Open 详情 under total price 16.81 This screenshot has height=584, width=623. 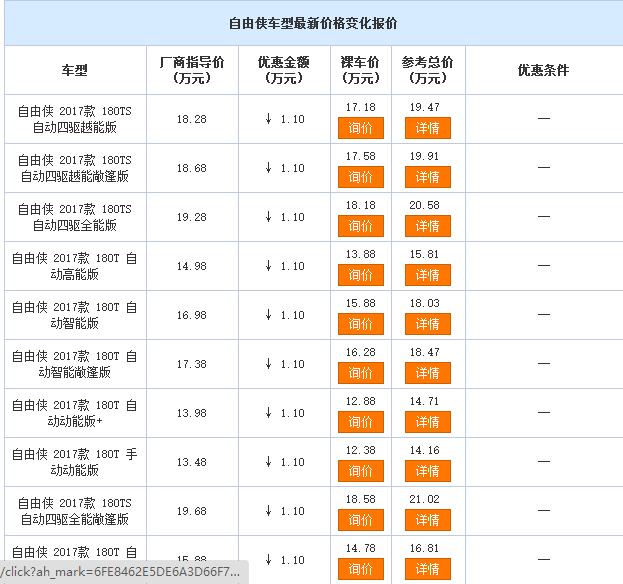pyautogui.click(x=428, y=569)
